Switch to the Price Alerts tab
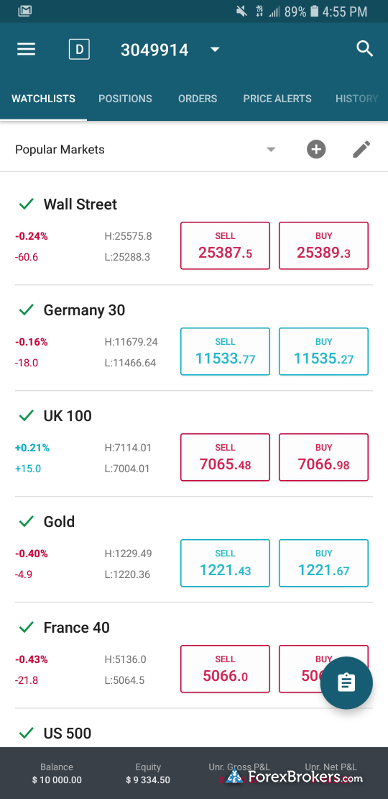The height and width of the screenshot is (799, 388). point(277,98)
